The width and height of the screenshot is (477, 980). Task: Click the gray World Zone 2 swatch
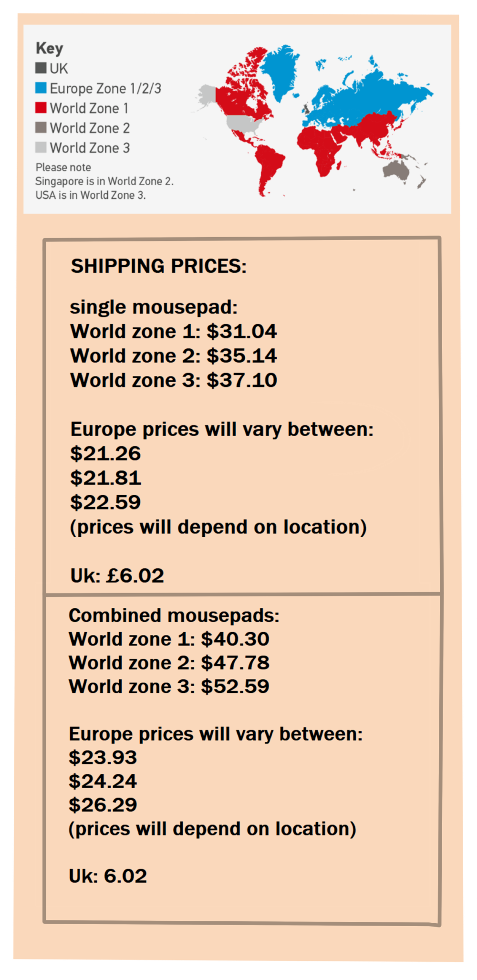pyautogui.click(x=41, y=128)
